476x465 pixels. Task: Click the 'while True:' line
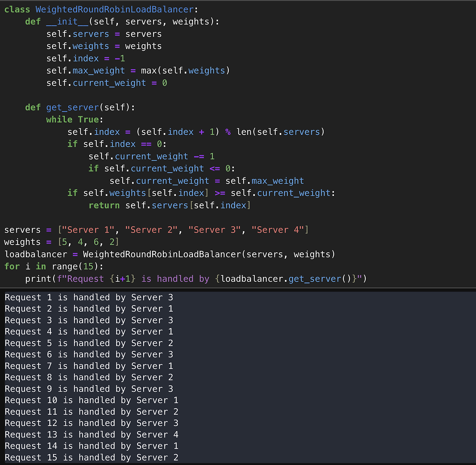point(75,120)
